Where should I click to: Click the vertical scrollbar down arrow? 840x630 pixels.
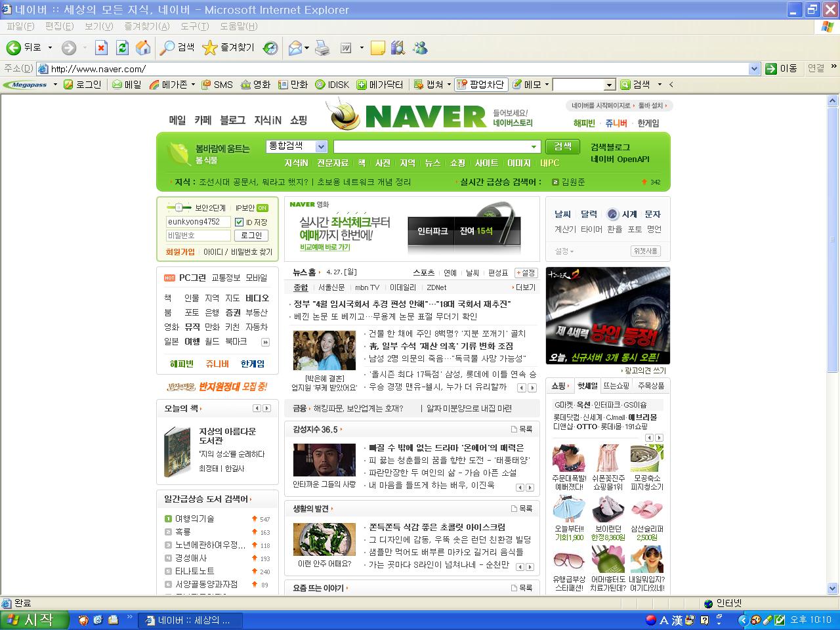click(833, 589)
